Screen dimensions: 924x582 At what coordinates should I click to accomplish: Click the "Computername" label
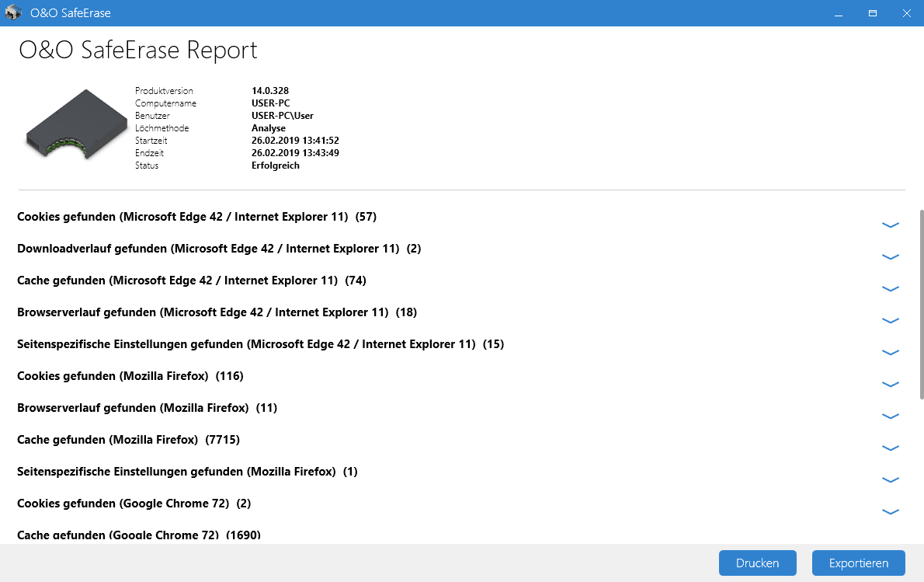(165, 103)
